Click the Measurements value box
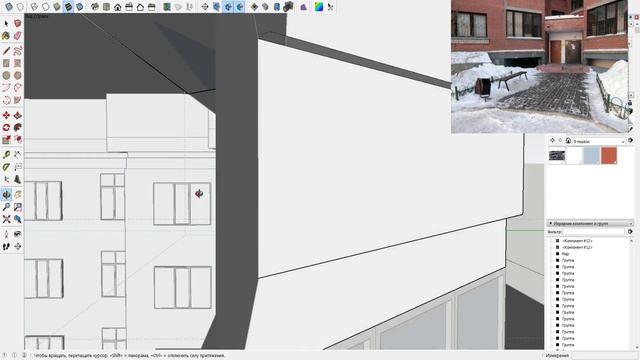Screen dimensions: 640x360 click(x=604, y=356)
